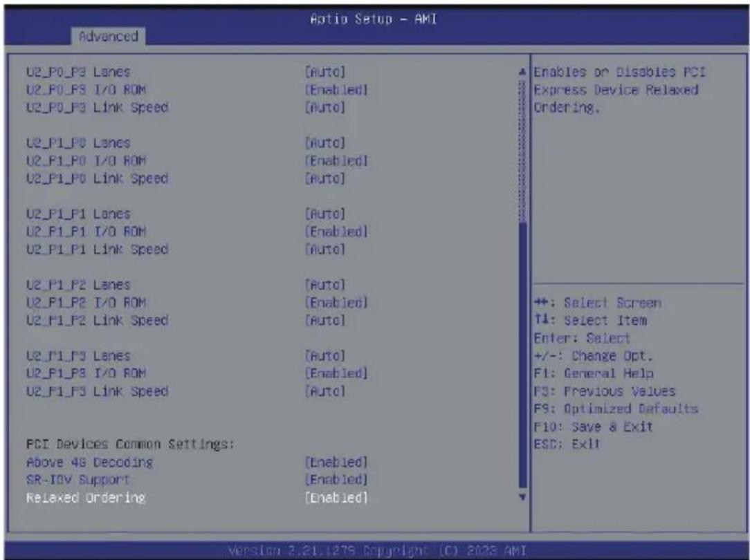Select U2_P1_P0 I/O ROM option
Screen dimensions: 750x560
tap(86, 160)
